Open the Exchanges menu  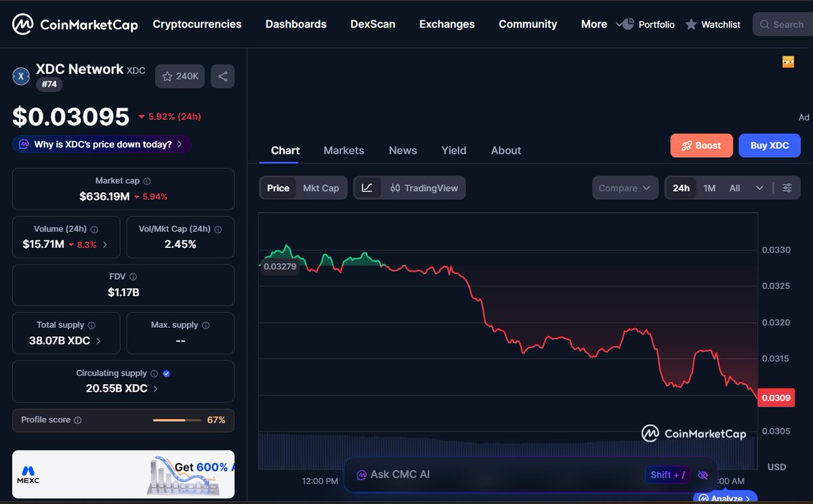447,24
